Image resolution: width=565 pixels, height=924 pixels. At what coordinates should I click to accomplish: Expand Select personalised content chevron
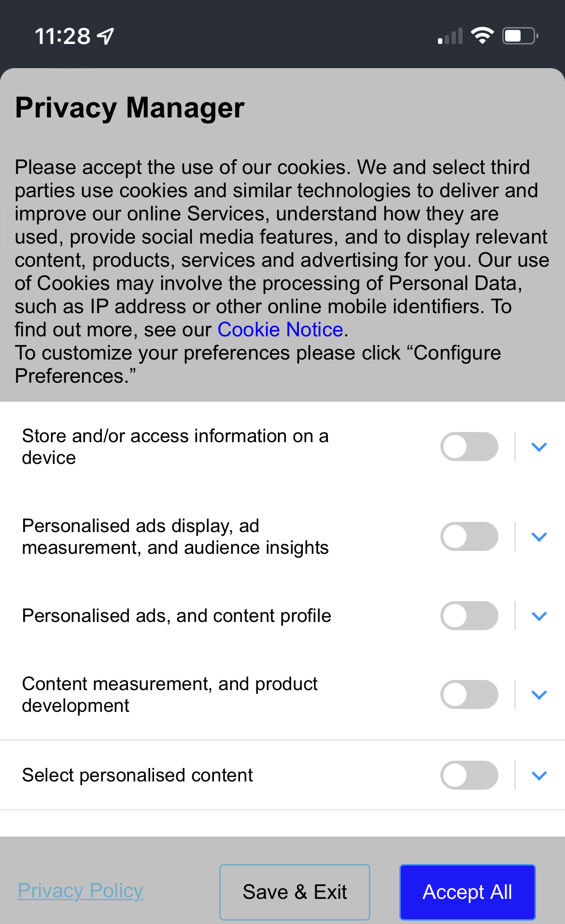[x=539, y=776]
